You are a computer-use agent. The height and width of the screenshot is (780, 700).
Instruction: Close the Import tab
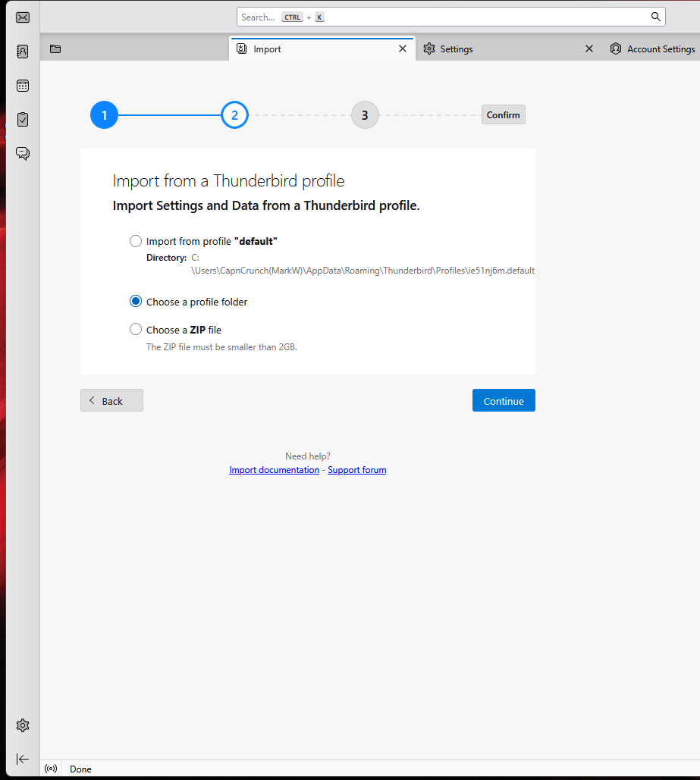[403, 49]
